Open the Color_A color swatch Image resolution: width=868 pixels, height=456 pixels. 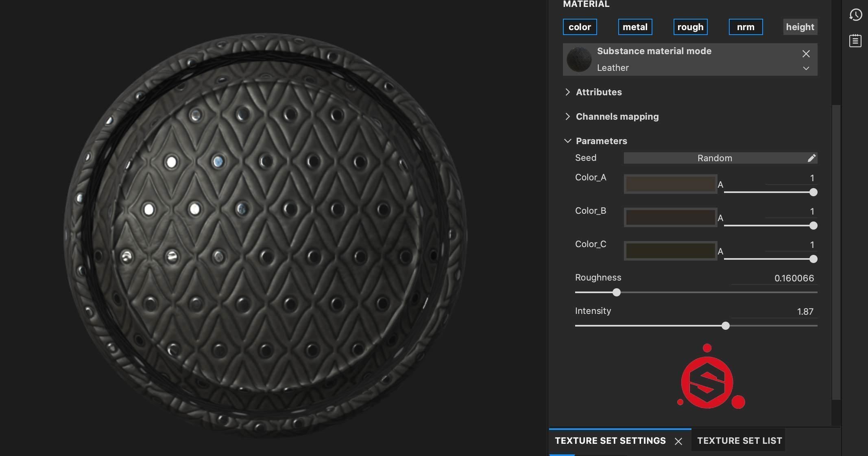670,184
